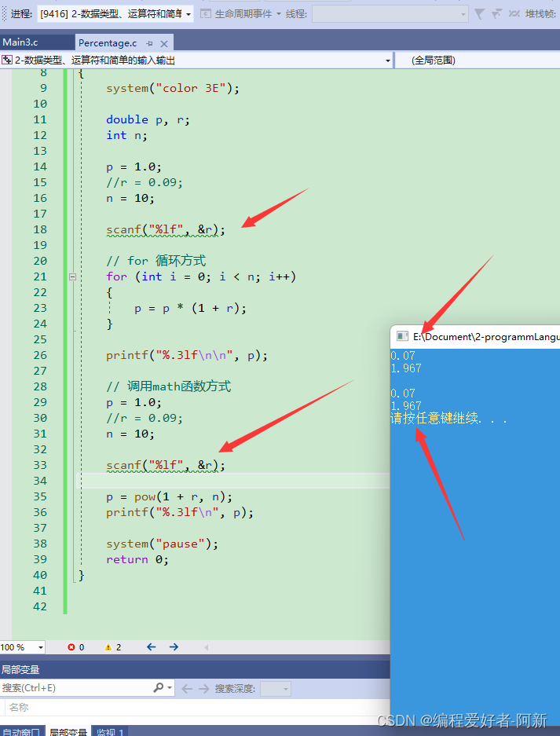Select the 局部变量 bottom tab
Viewport: 560px width, 736px height.
point(68,731)
